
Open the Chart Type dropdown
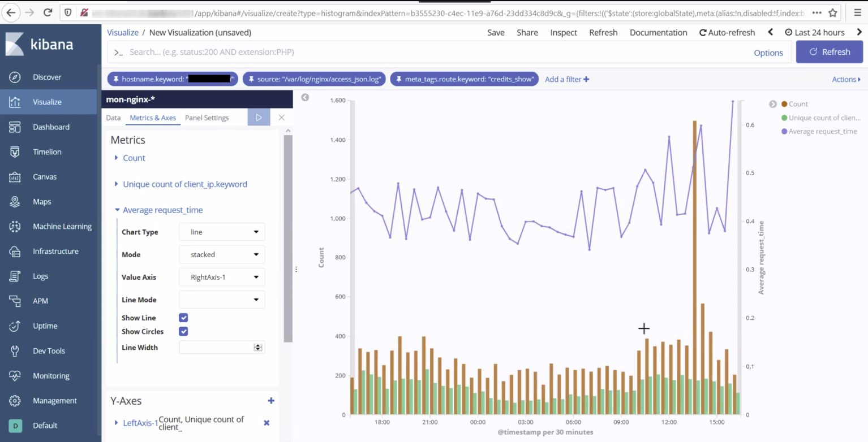(x=222, y=232)
